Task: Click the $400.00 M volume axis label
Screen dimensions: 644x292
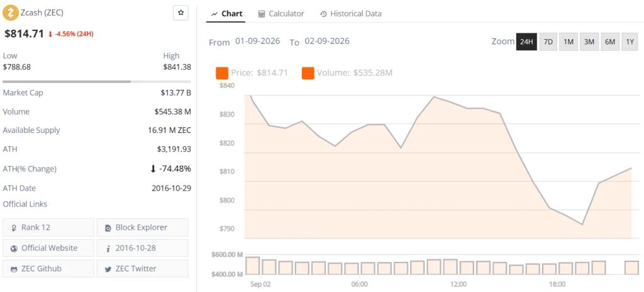Action: click(x=227, y=274)
